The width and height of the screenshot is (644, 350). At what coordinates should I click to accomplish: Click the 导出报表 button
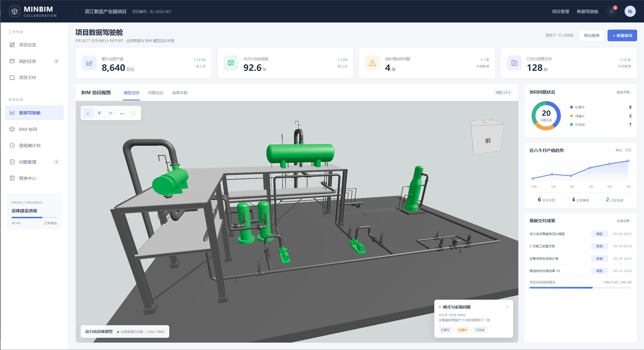592,36
